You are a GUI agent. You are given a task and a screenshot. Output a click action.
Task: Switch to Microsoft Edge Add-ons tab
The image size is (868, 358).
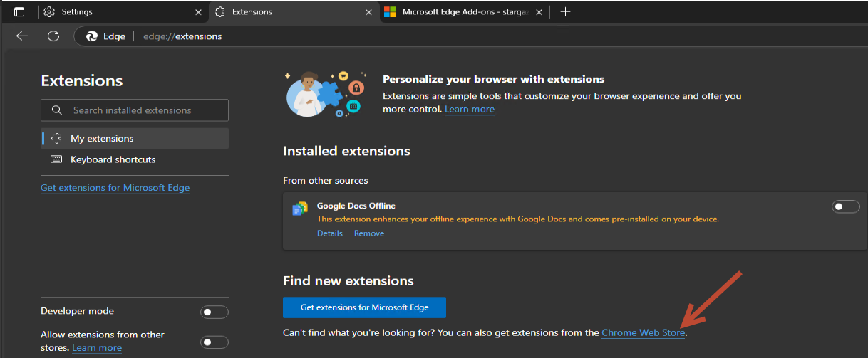[x=464, y=12]
